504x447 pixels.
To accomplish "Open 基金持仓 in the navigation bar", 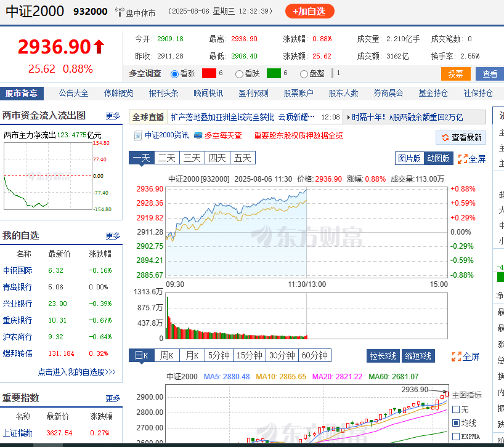I will [x=433, y=94].
